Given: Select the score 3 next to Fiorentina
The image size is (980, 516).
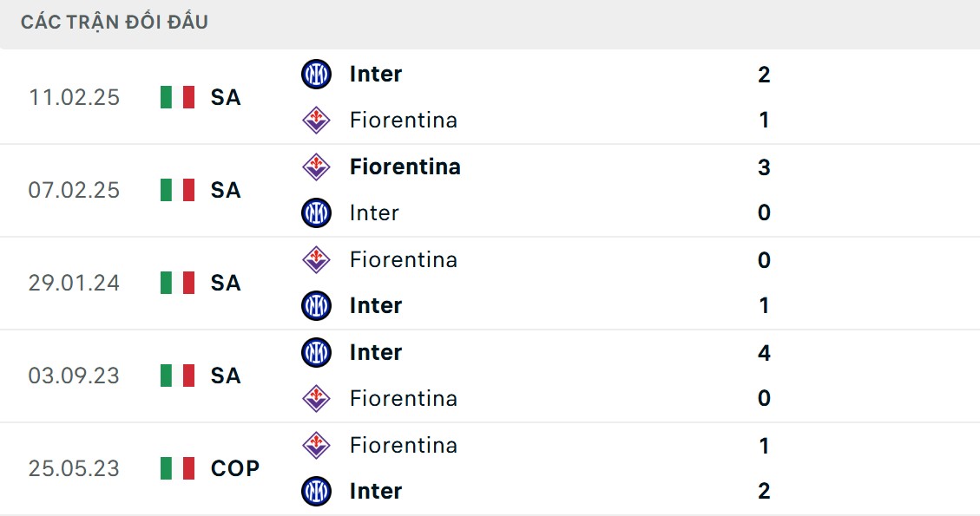Looking at the screenshot, I should (x=762, y=167).
